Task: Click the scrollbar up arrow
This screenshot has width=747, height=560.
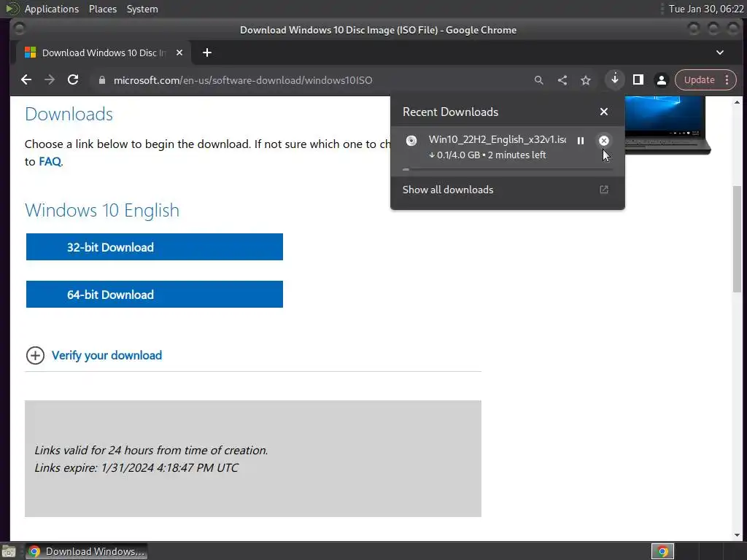Action: pos(737,102)
